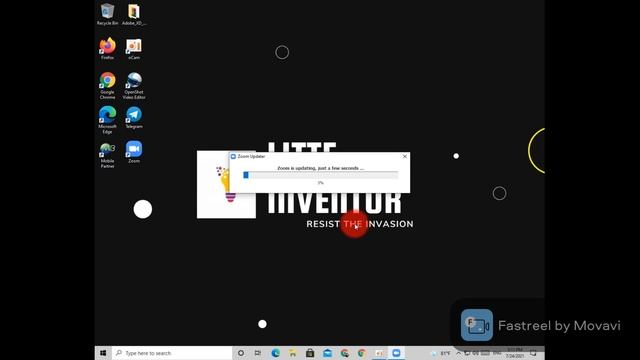Open OpenShot Video Editor desktop shortcut

[134, 85]
